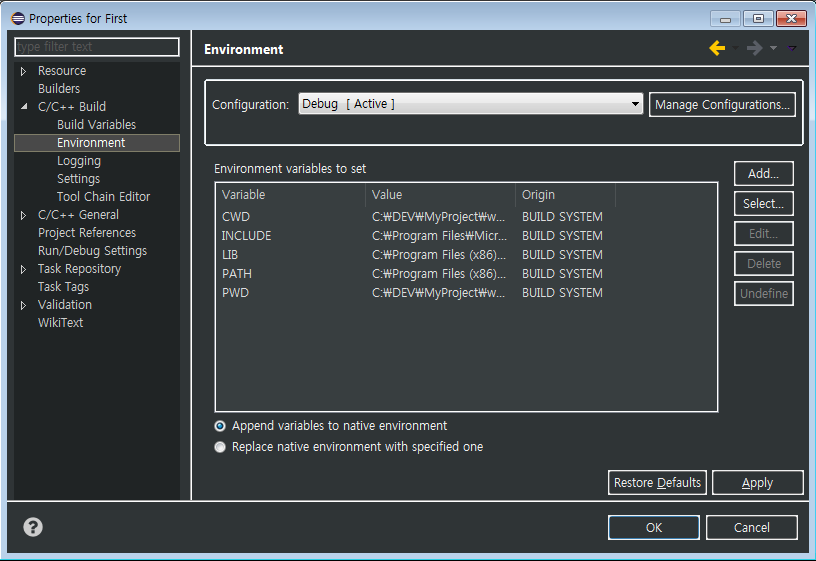The height and width of the screenshot is (561, 816).
Task: Click the Variable column header
Action: point(291,195)
